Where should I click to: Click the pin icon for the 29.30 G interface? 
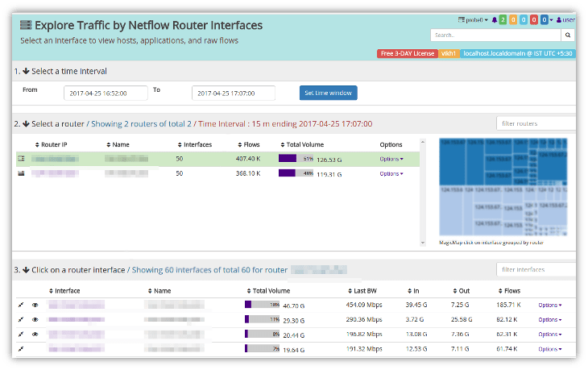(21, 320)
